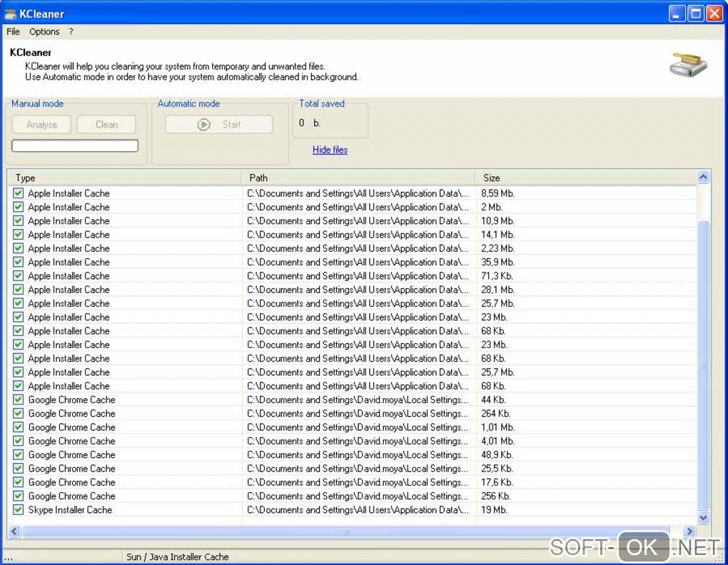
Task: Click the 'Manual mode' group label
Action: 37,103
